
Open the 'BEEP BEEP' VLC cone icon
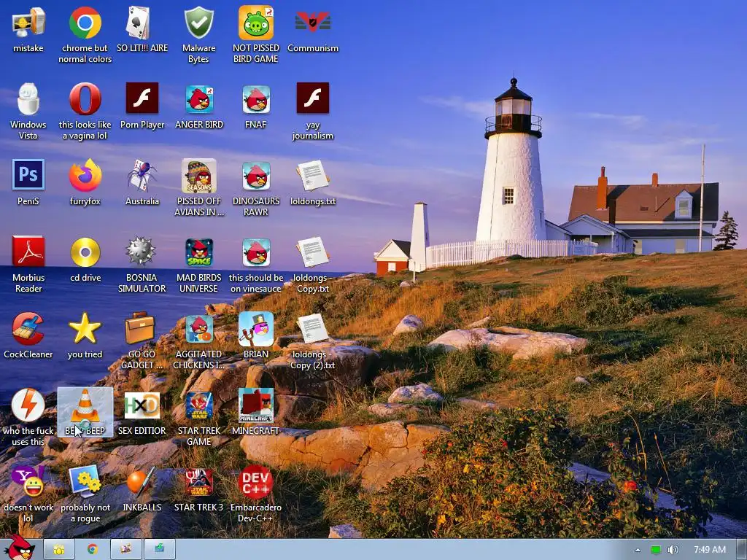85,413
